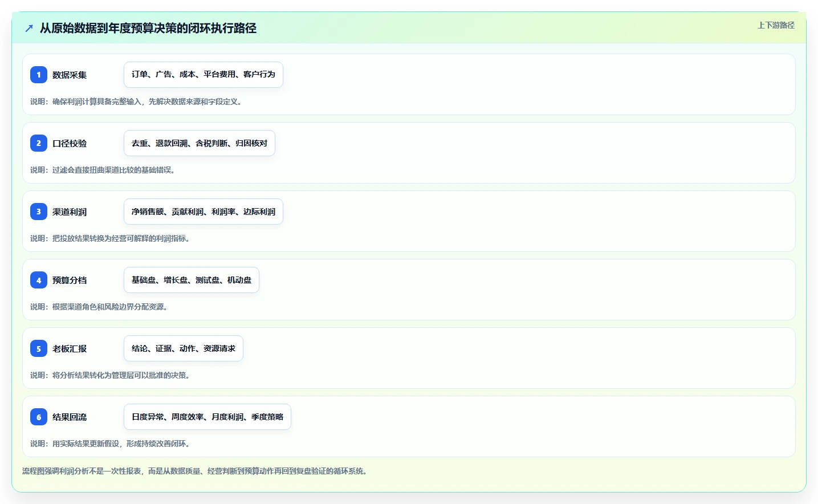This screenshot has height=504, width=818.
Task: Click the note 将分析结果转化为管理层可以批准的决策
Action: [x=110, y=375]
